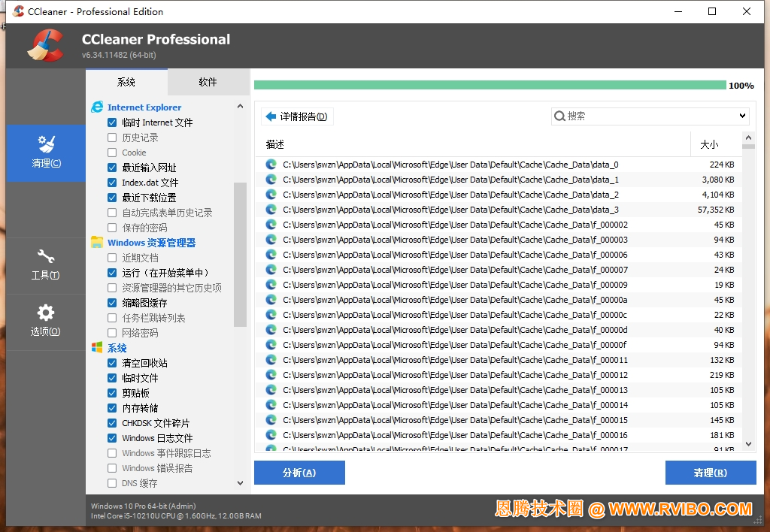
Task: Click Edge icon beside f_000003 row
Action: point(271,240)
